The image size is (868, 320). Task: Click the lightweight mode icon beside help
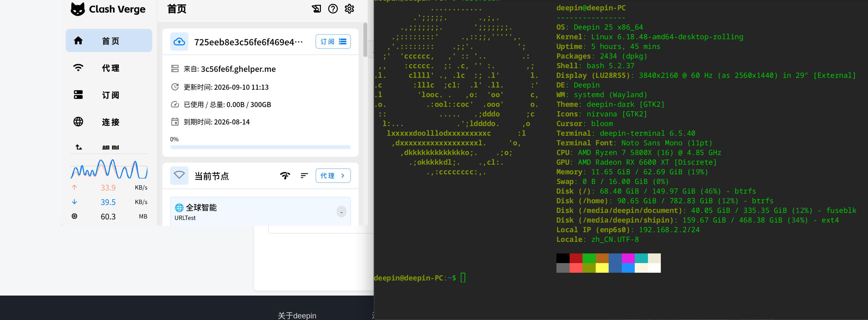316,9
